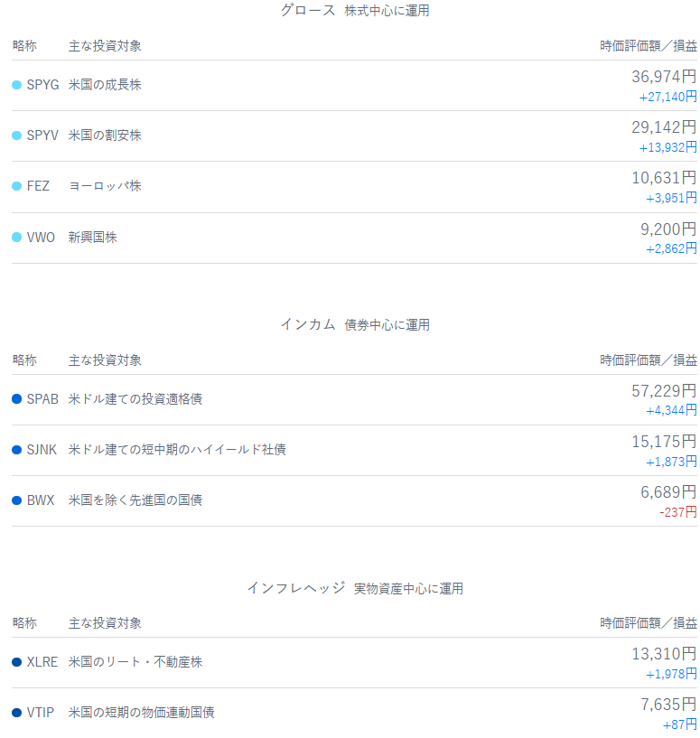Click the 米国の割安株 description
This screenshot has width=700, height=738.
pos(105,135)
